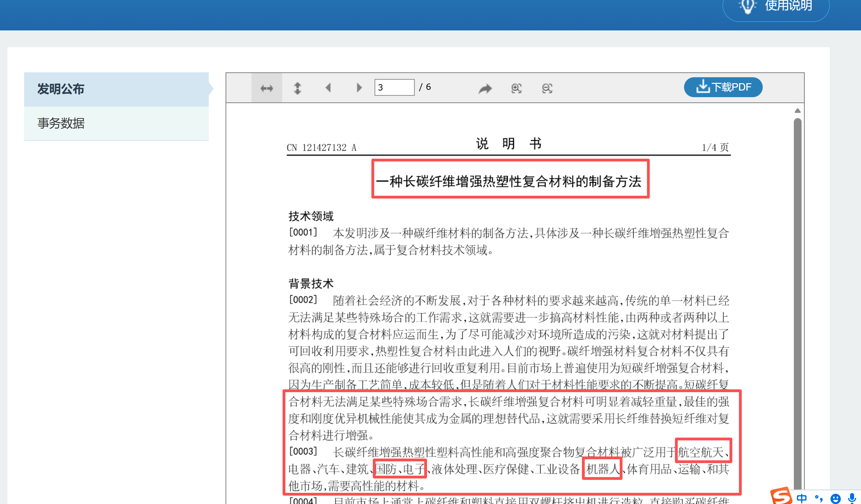
Task: Open the 使用说明 help button
Action: tap(788, 6)
